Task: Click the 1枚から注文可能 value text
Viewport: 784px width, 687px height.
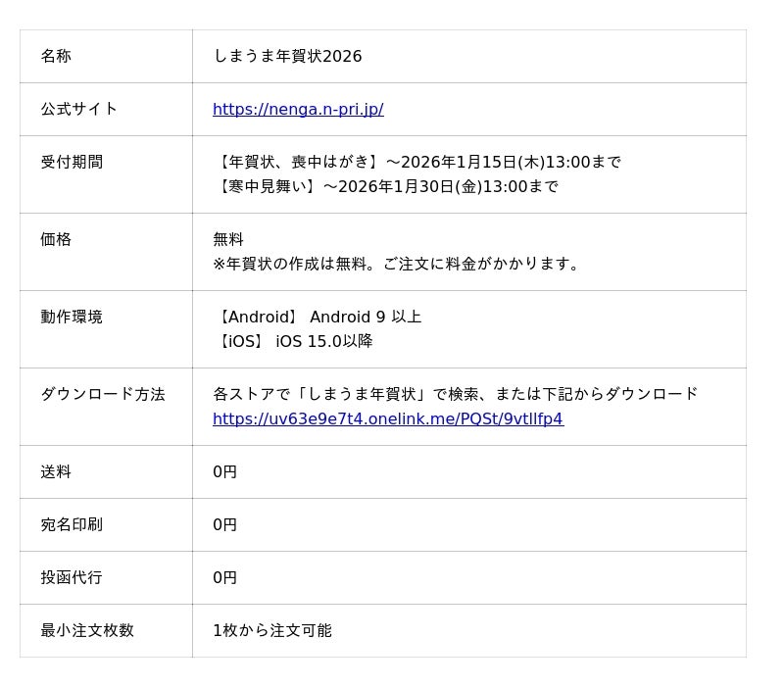Action: tap(272, 630)
